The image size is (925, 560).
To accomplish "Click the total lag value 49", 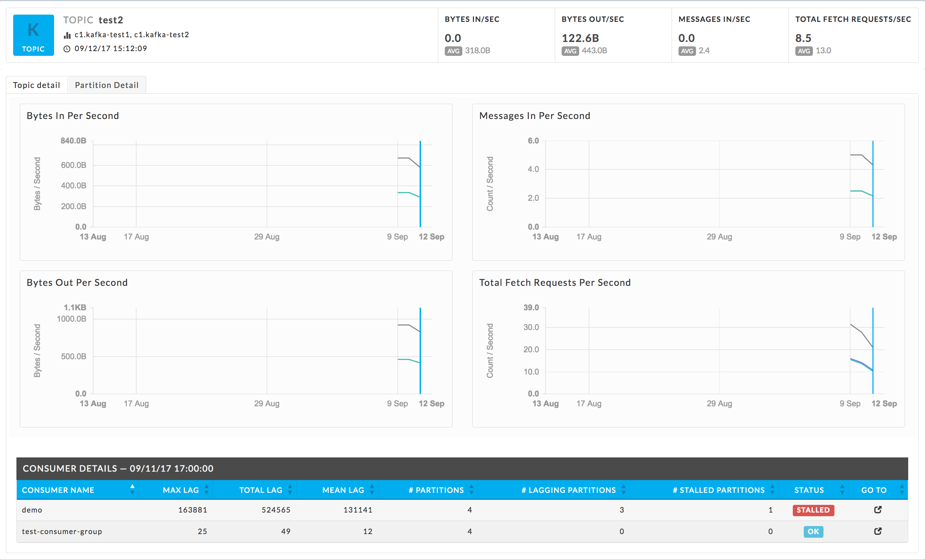I will point(286,532).
